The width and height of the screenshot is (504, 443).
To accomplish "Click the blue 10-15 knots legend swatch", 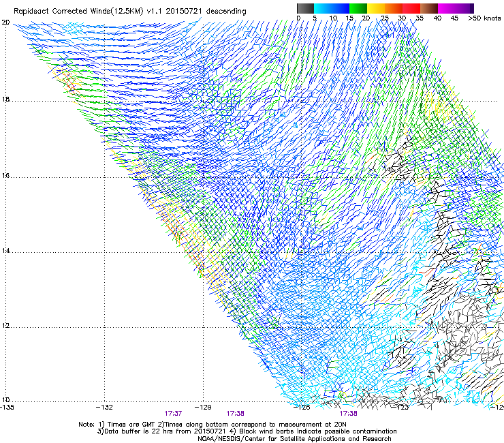I will click(x=341, y=8).
